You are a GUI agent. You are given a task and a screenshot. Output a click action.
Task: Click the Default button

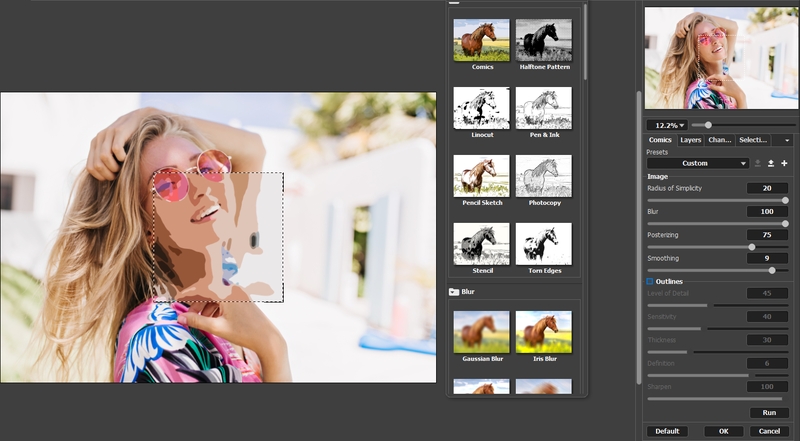tap(666, 431)
